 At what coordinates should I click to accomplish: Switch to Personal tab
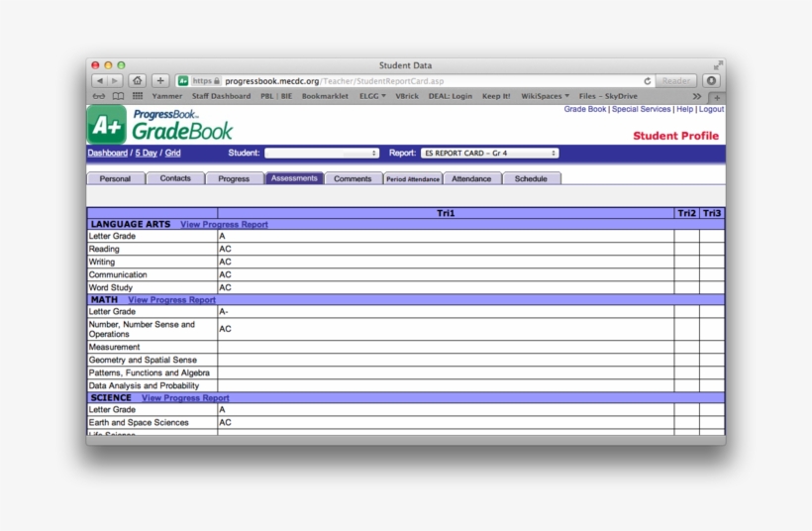point(116,178)
